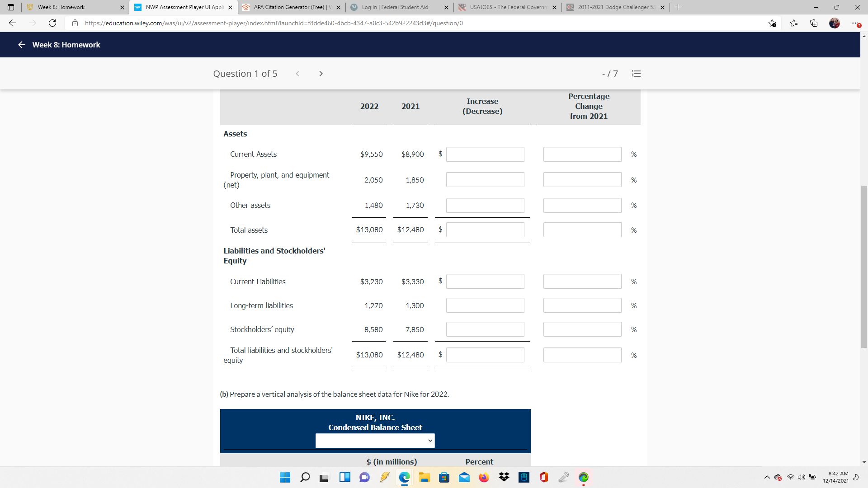This screenshot has height=488, width=868.
Task: Switch to the APA Citation Generator tab
Action: 289,7
